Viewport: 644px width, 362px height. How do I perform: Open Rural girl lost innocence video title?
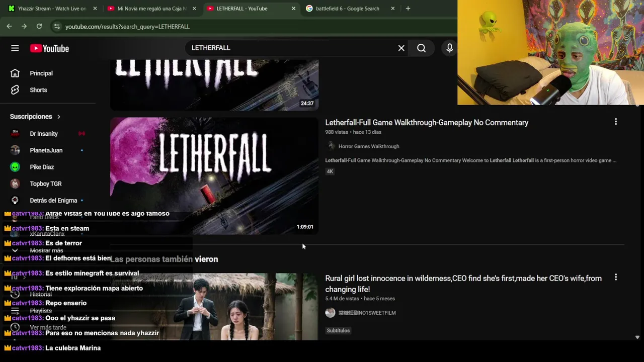point(463,284)
